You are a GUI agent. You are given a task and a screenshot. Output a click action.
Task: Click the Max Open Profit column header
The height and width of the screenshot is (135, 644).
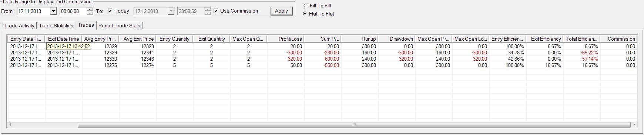coord(433,39)
